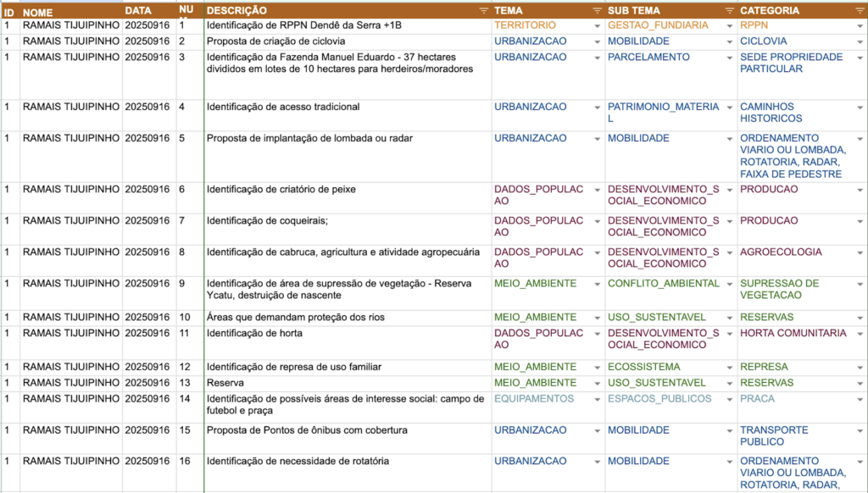Select the PATRIMONIO_MATERIAL sub tema cell
This screenshot has height=493, width=868.
(661, 113)
